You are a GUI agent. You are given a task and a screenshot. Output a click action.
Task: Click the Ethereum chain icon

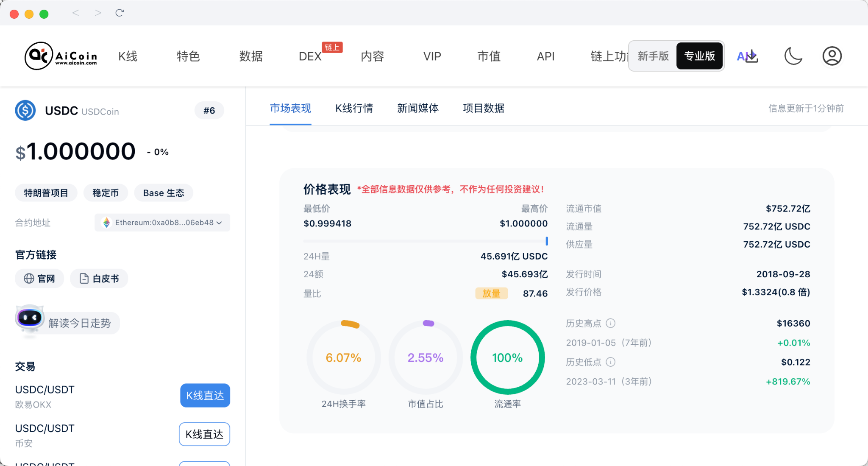[106, 223]
